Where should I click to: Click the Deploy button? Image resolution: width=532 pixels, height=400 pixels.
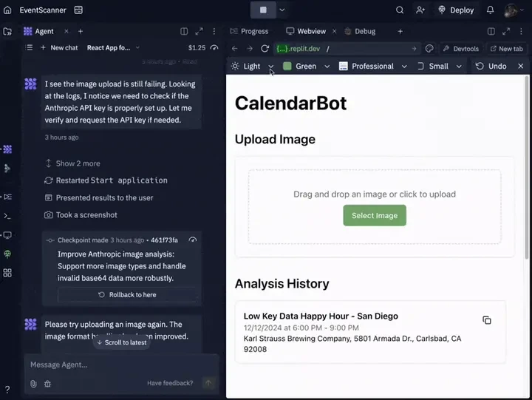(456, 10)
